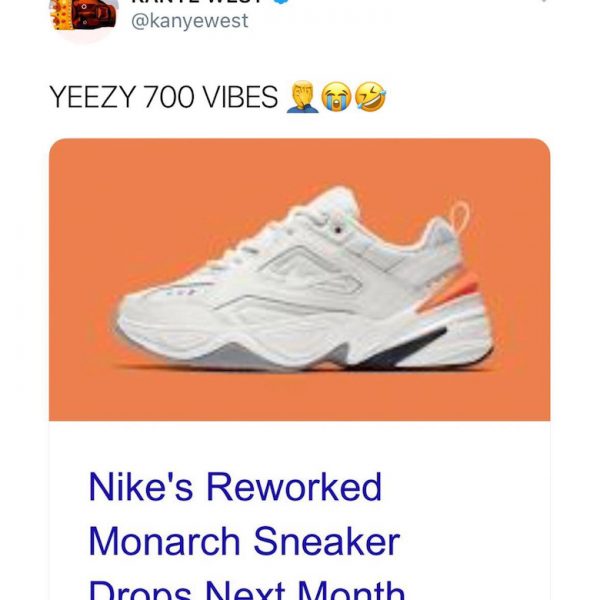Image resolution: width=600 pixels, height=600 pixels.
Task: Click the "Monarch Sneaker" headline line
Action: (x=244, y=541)
